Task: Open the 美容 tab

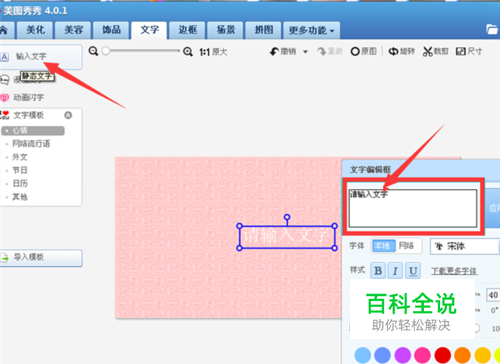Action: 73,30
